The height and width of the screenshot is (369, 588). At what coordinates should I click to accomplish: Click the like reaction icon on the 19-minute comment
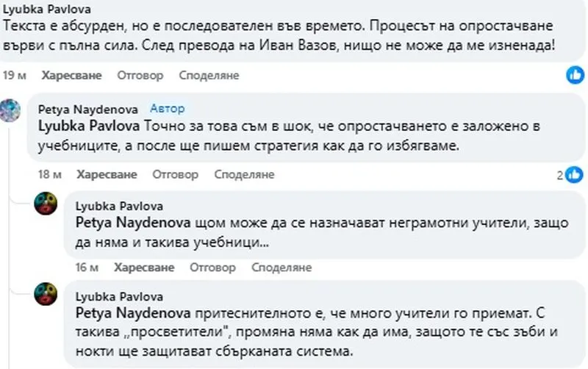click(575, 75)
